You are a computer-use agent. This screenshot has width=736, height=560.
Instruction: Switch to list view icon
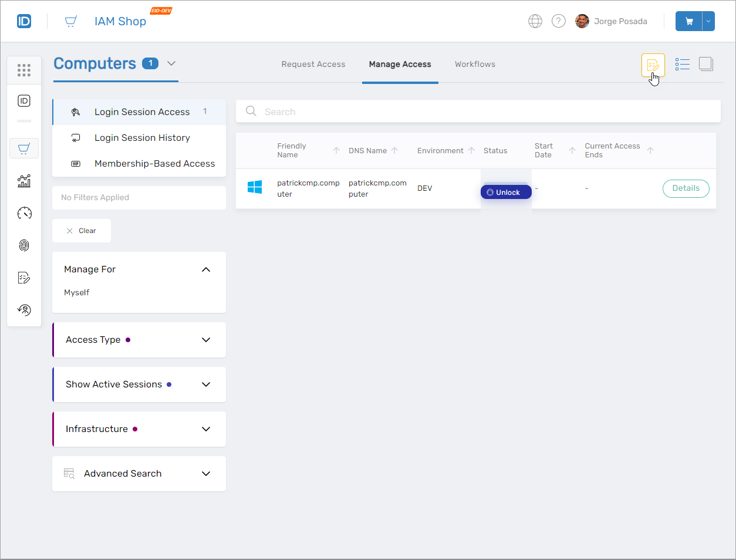682,64
